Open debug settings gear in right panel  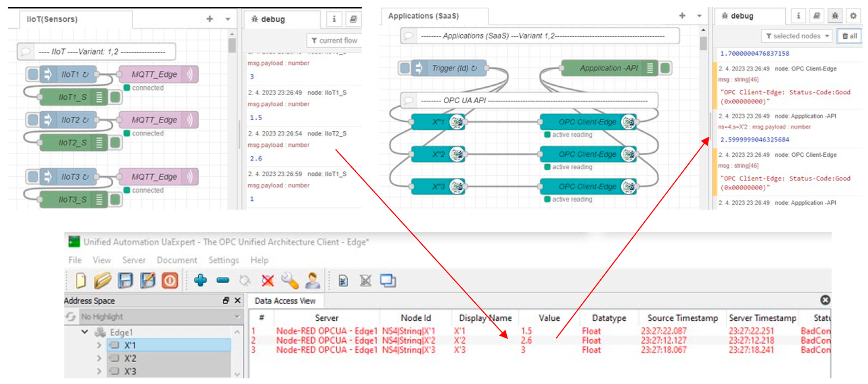tap(853, 16)
